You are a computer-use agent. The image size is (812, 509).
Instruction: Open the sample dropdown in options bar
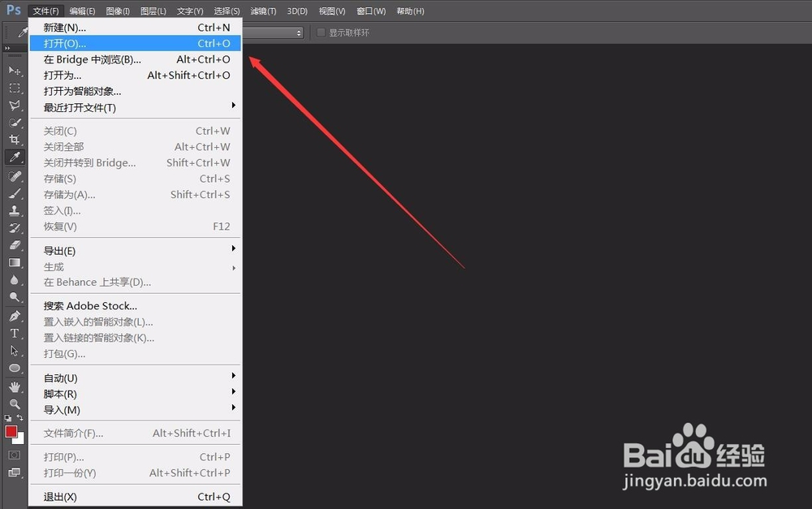tap(272, 32)
